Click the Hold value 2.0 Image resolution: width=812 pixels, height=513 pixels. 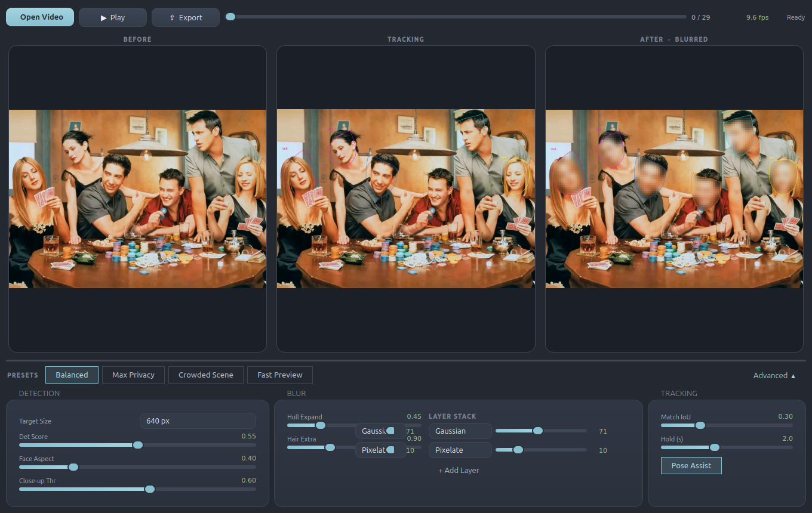click(788, 438)
